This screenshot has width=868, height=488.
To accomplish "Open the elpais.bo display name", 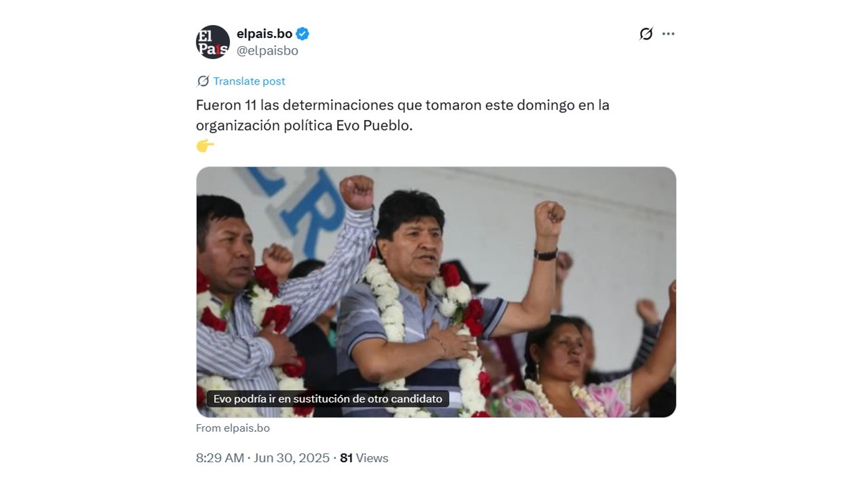I will pyautogui.click(x=264, y=33).
